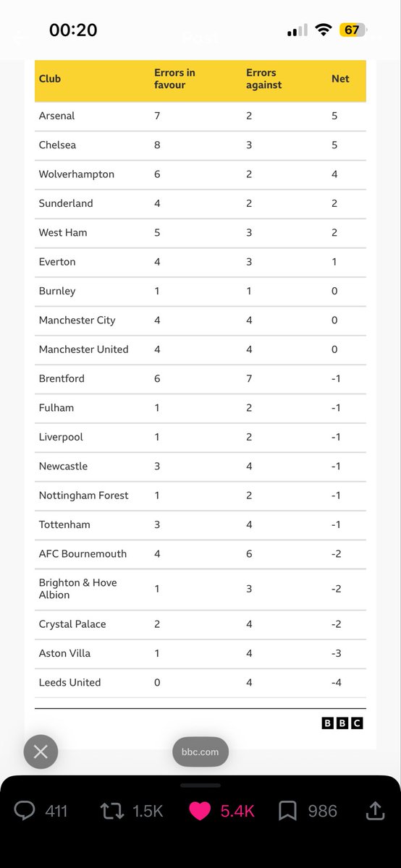Screen dimensions: 401x868
Task: Open the bbc.com source link
Action: (x=200, y=752)
